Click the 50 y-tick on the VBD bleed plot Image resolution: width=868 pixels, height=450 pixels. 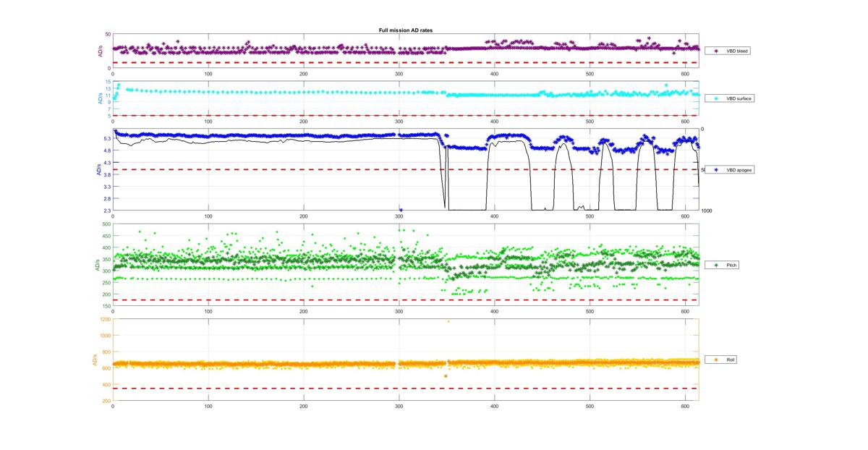(107, 35)
